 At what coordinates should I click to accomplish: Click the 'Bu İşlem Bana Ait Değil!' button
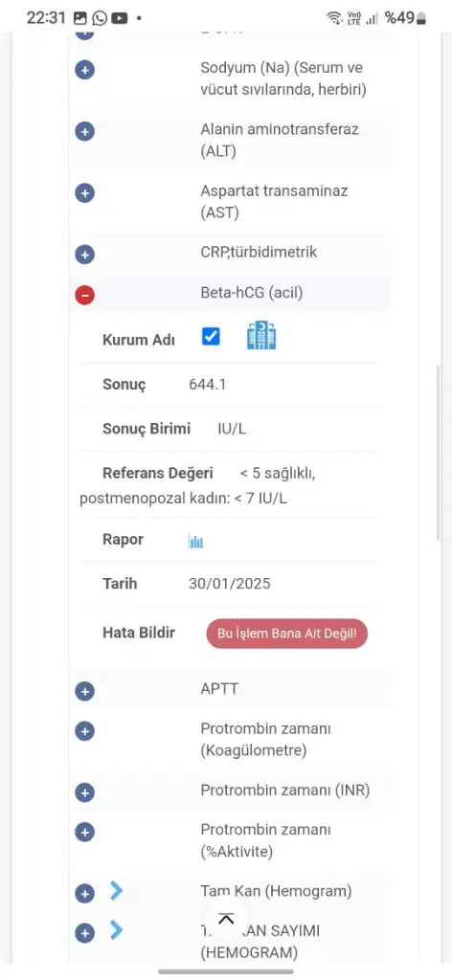[287, 634]
